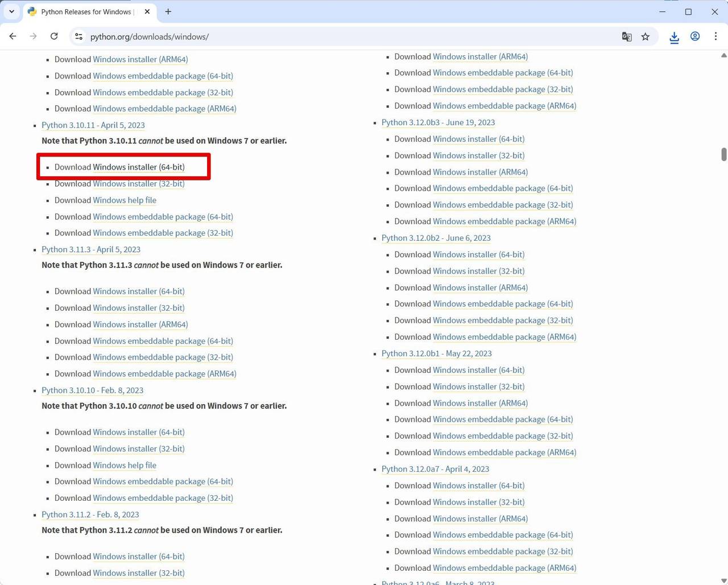Download Python 3.12.0b3 embeddable package (ARM64)
This screenshot has width=728, height=585.
[505, 221]
